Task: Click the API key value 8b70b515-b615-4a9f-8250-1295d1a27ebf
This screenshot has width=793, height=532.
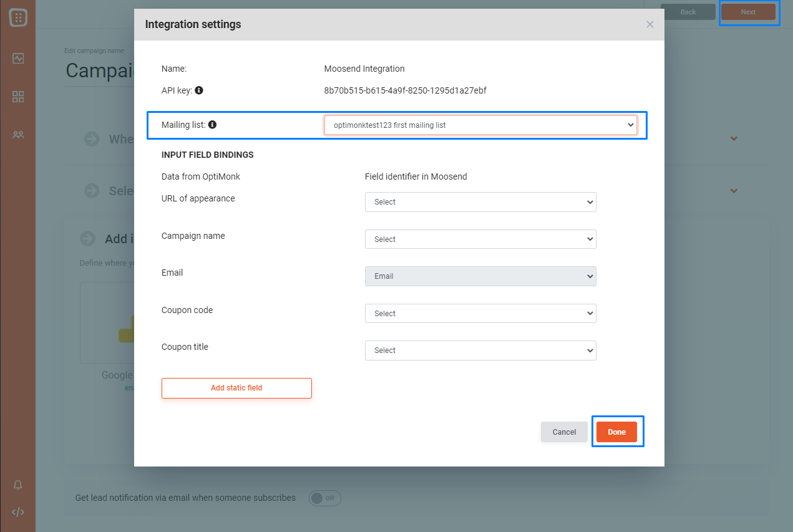Action: click(x=406, y=90)
